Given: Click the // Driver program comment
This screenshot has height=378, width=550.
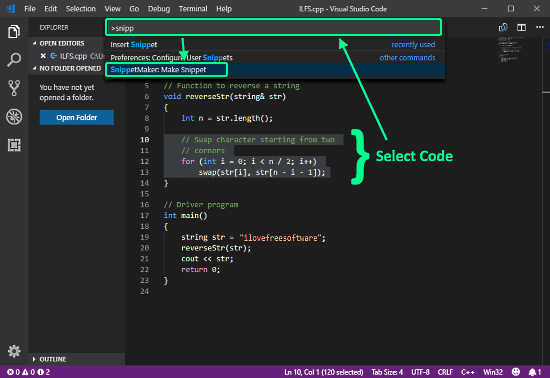Looking at the screenshot, I should [x=201, y=204].
